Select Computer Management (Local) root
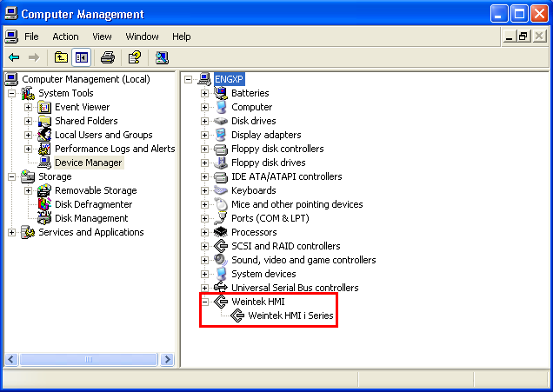 (86, 79)
